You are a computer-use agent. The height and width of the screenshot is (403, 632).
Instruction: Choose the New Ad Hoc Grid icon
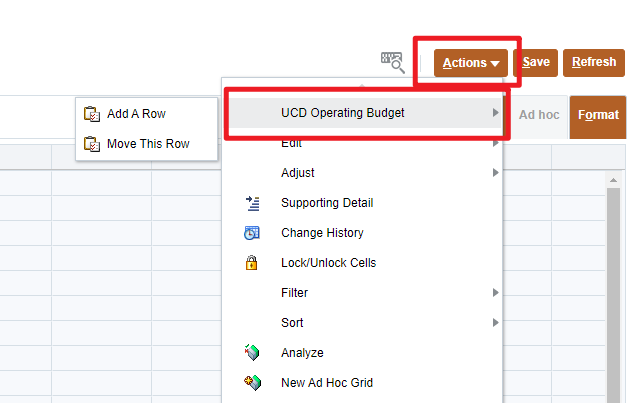pyautogui.click(x=252, y=383)
